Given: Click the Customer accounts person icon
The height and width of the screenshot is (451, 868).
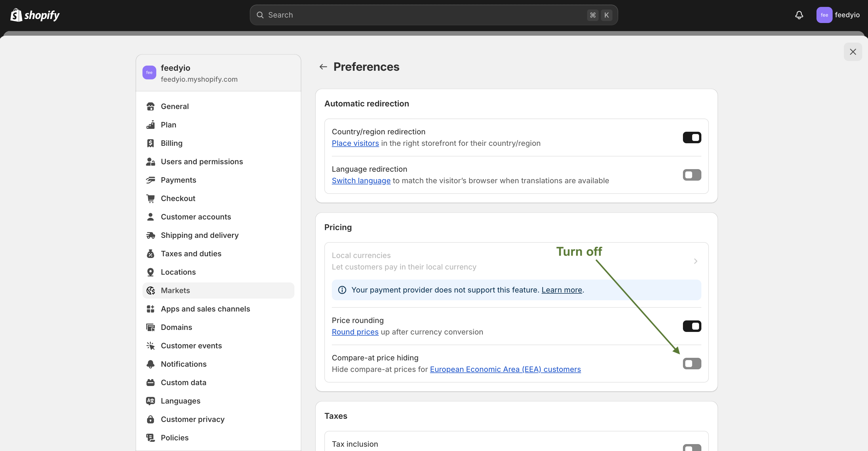Looking at the screenshot, I should (x=150, y=217).
